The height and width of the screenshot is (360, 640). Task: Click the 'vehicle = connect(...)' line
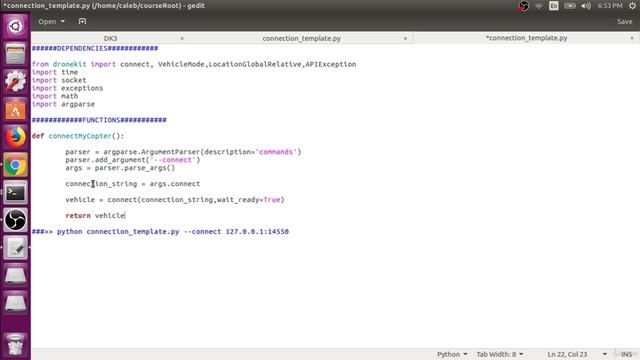pos(175,200)
